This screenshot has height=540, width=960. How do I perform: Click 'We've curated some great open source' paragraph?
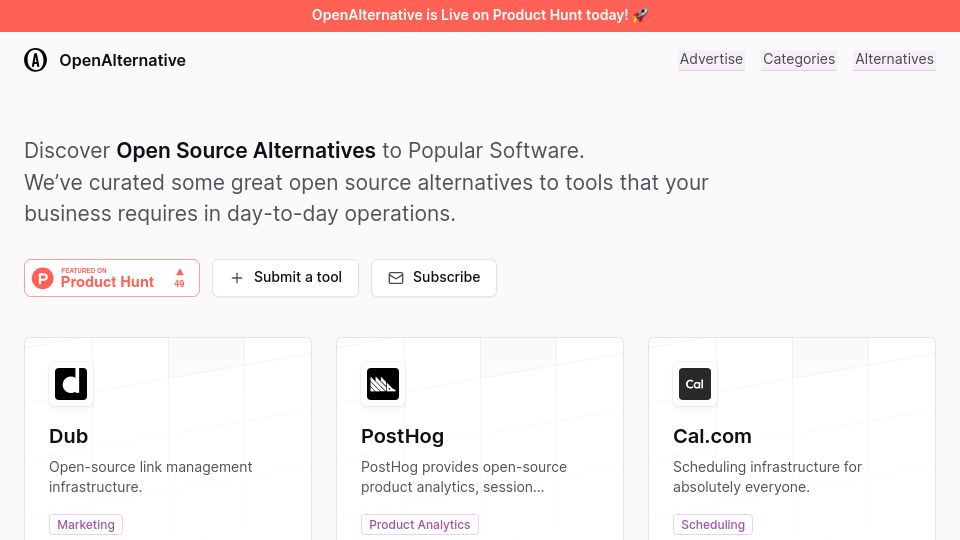click(366, 198)
